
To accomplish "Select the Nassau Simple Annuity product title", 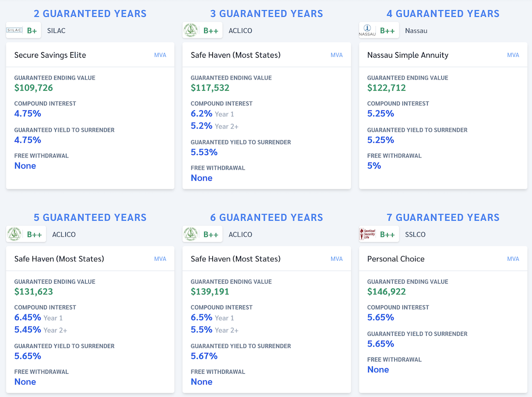I will click(407, 55).
